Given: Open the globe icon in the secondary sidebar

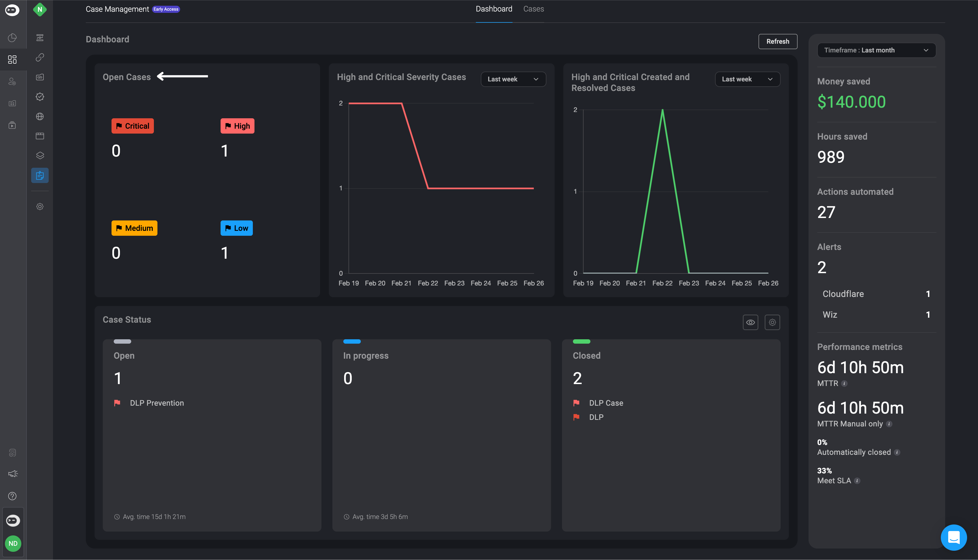Looking at the screenshot, I should tap(40, 117).
